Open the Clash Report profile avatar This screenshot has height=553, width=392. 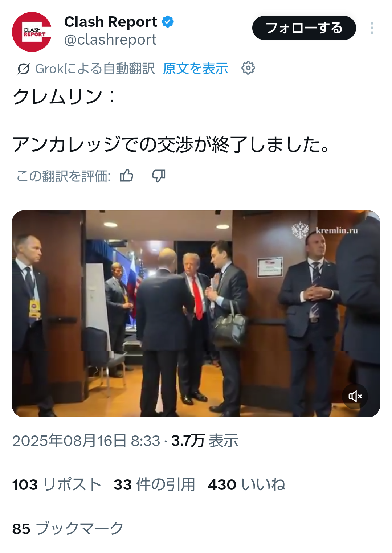tap(32, 32)
